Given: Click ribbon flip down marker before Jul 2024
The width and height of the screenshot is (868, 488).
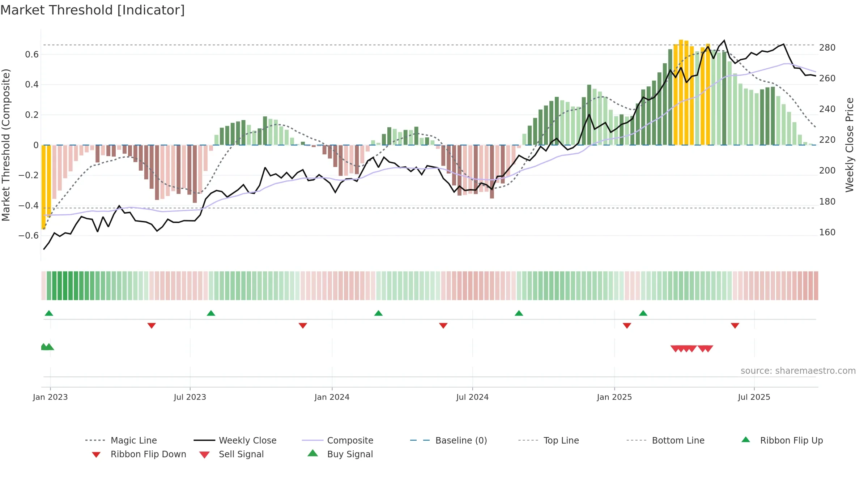Looking at the screenshot, I should 443,326.
